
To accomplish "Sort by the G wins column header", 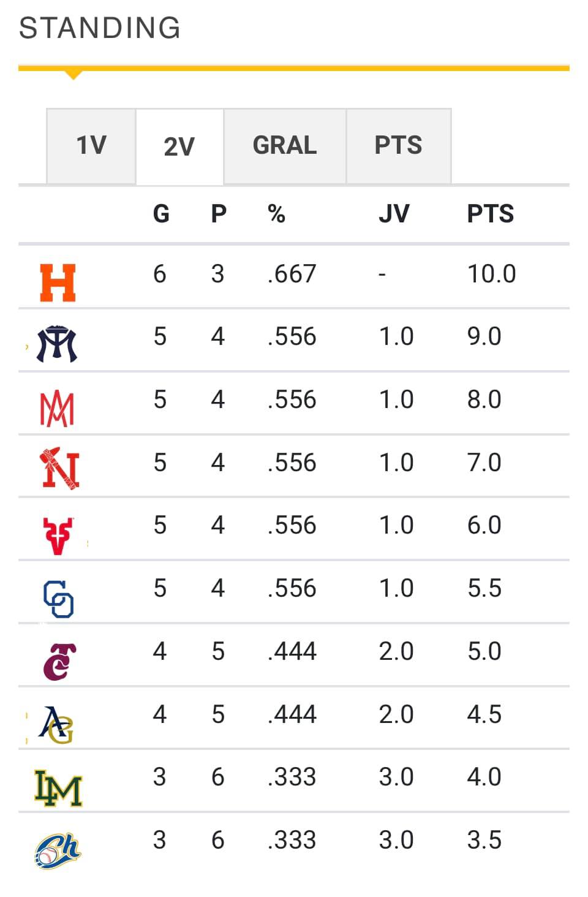I will 161,214.
